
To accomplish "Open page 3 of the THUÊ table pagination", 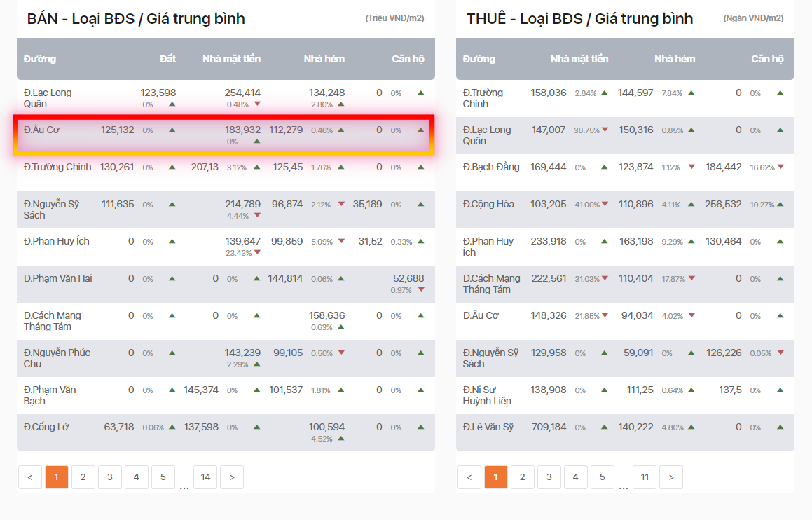I will (x=549, y=477).
